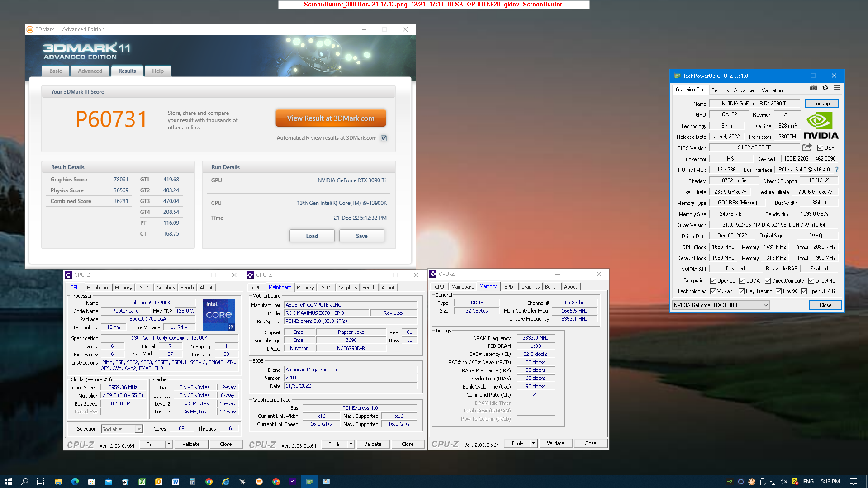
Task: Open the GPU-Z Sensors tab
Action: (x=720, y=90)
